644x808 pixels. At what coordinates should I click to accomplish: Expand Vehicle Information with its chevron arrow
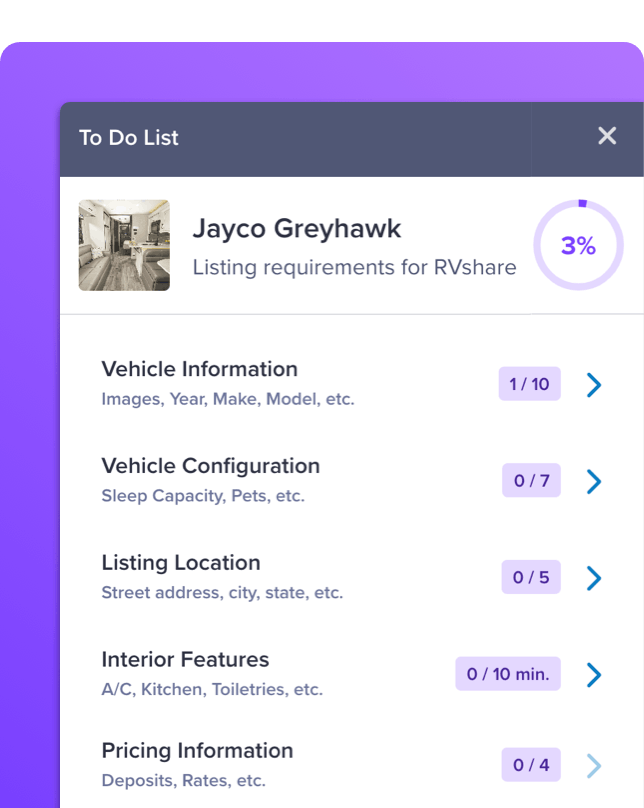pos(594,385)
